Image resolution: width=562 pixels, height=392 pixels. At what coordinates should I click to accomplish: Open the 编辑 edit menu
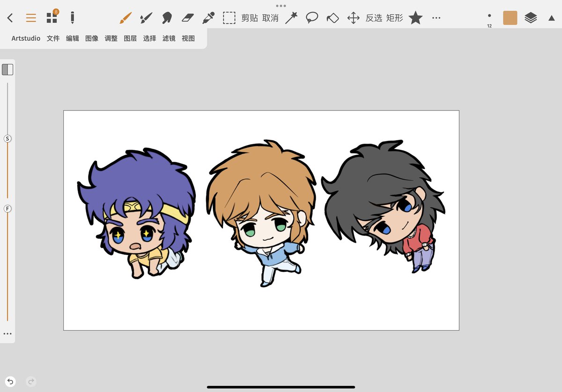pyautogui.click(x=73, y=38)
